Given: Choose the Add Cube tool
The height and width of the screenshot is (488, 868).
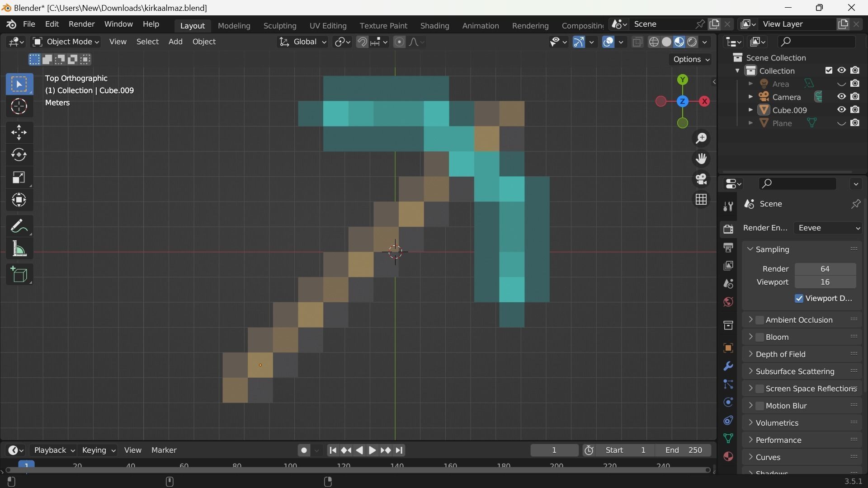Looking at the screenshot, I should pos(19,274).
